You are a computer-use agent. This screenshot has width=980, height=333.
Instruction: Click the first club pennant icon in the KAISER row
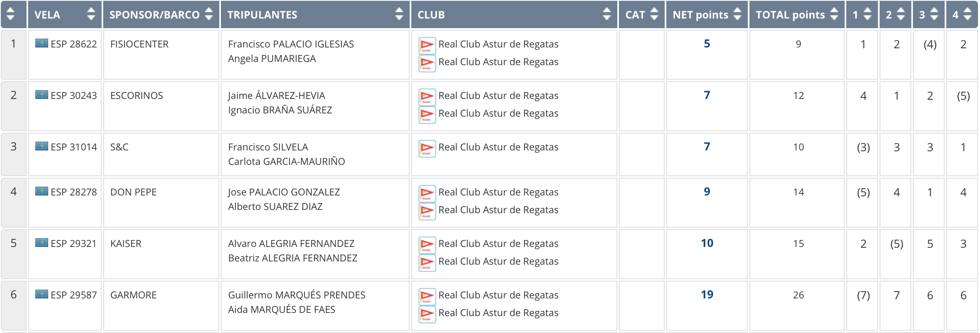[x=427, y=245]
